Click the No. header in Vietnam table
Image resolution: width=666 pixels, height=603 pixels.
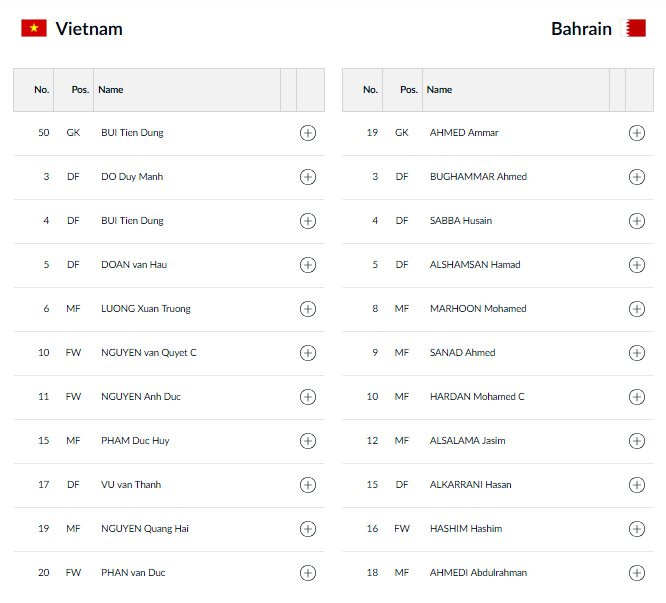(42, 90)
